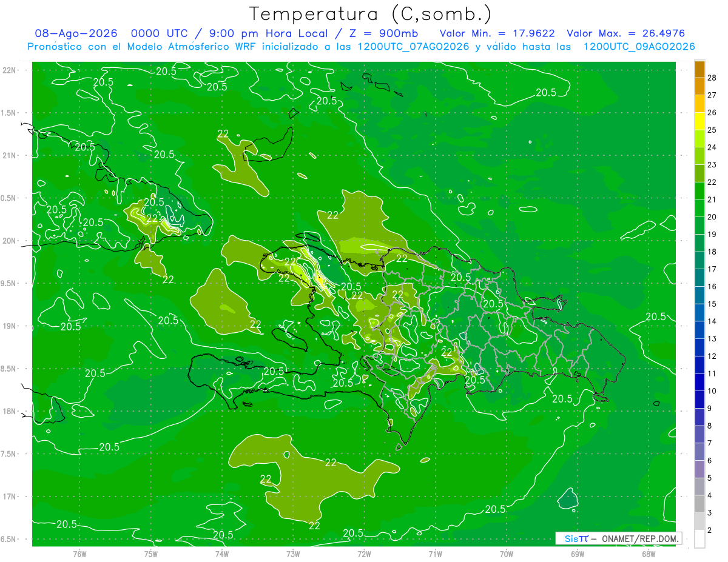Image resolution: width=728 pixels, height=562 pixels.
Task: Pick the brown-orange swatch above 28 on the color scale
Action: [x=699, y=69]
